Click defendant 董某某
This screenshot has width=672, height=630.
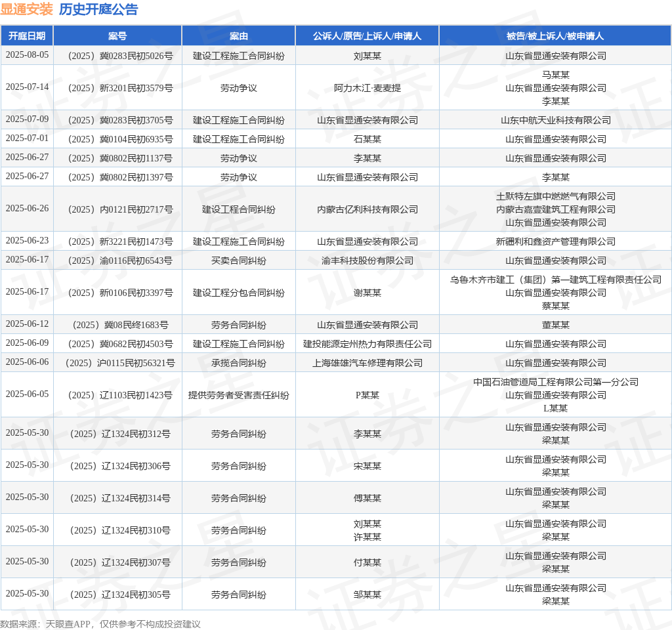coord(555,325)
